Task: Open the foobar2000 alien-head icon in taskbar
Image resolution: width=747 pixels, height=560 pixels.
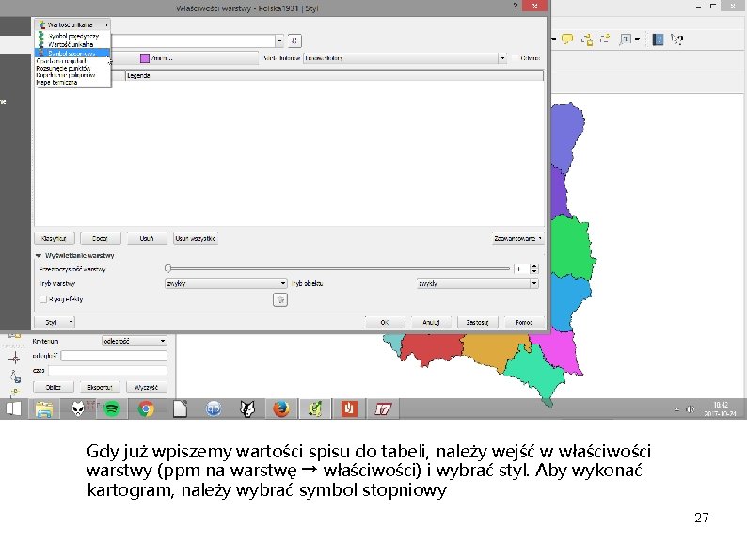Action: coord(78,408)
